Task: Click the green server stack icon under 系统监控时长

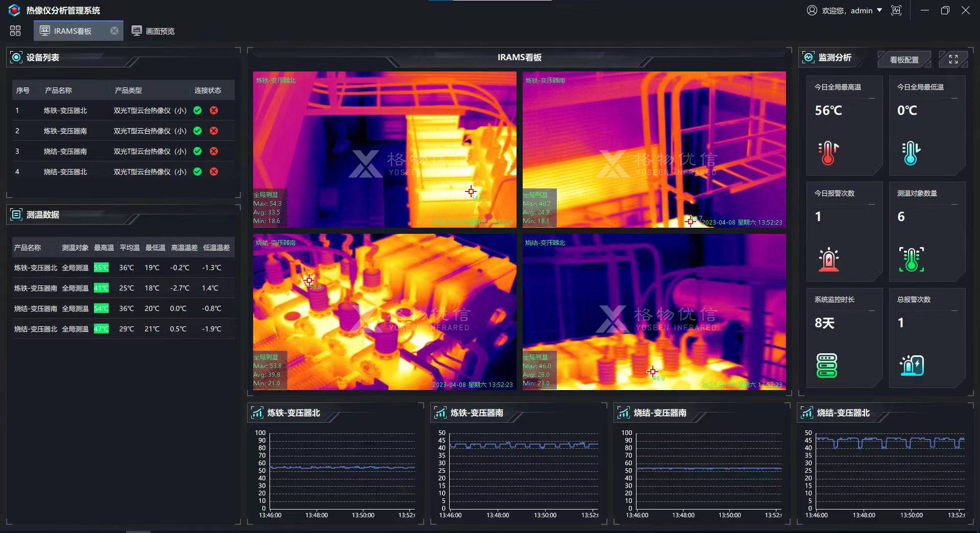Action: pyautogui.click(x=826, y=366)
